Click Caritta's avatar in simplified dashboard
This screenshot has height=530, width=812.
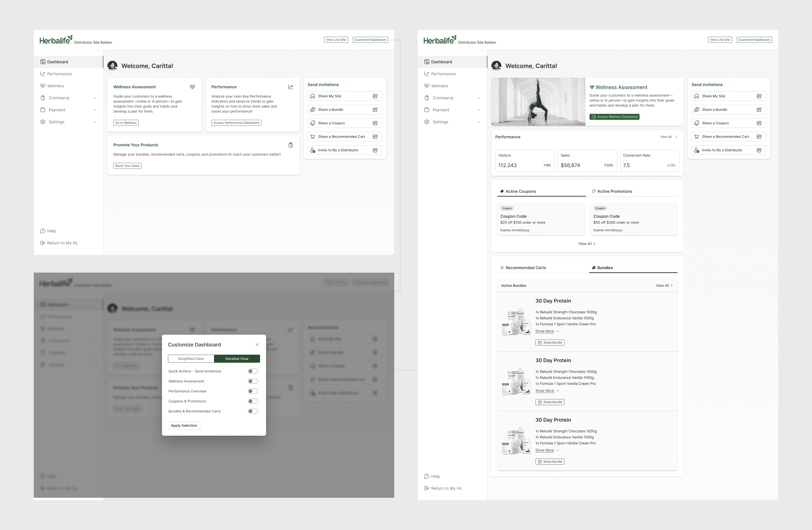pos(112,66)
